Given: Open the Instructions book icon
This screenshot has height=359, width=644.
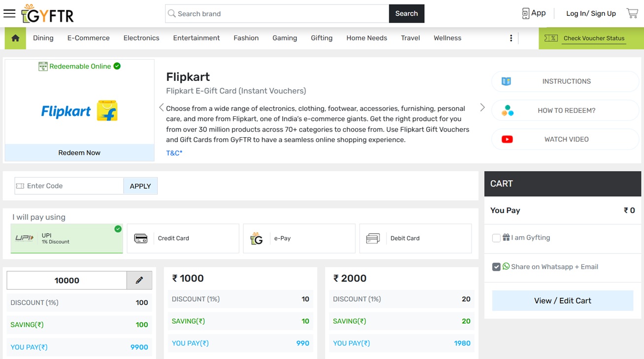Looking at the screenshot, I should tap(506, 81).
